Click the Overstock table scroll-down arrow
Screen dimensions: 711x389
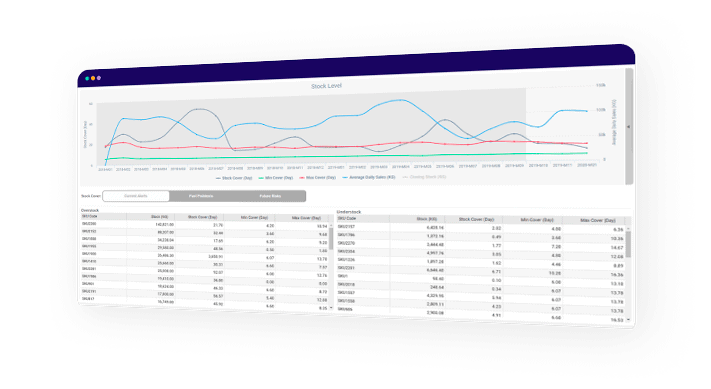pyautogui.click(x=331, y=308)
